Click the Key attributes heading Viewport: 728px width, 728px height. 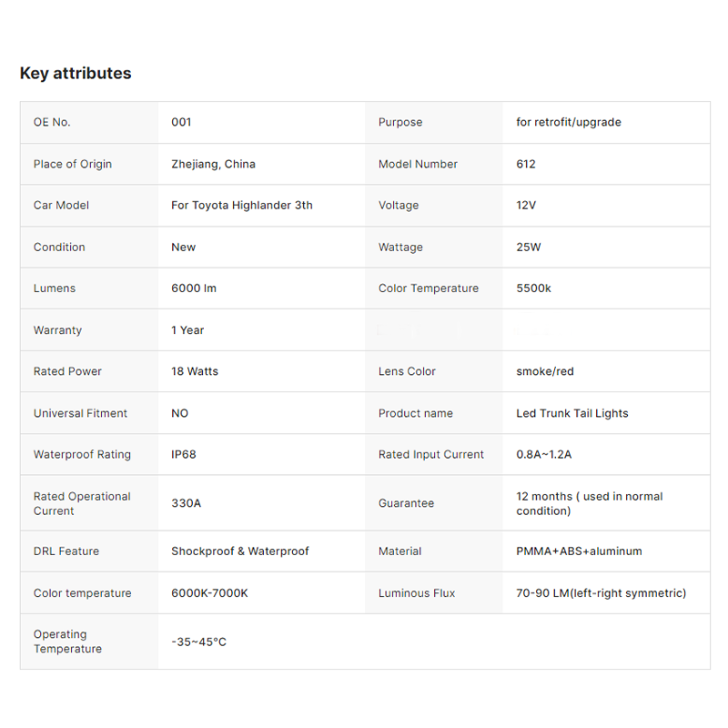[76, 74]
